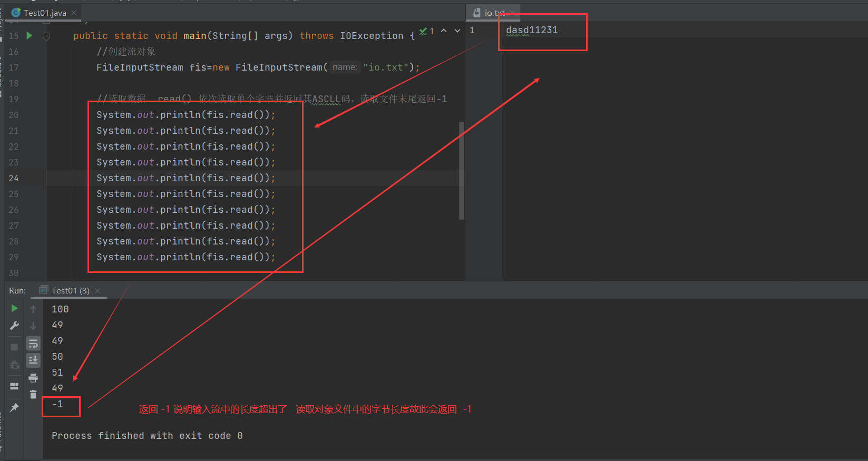Go to next highlighted problem arrow
This screenshot has width=868, height=461.
tap(457, 31)
